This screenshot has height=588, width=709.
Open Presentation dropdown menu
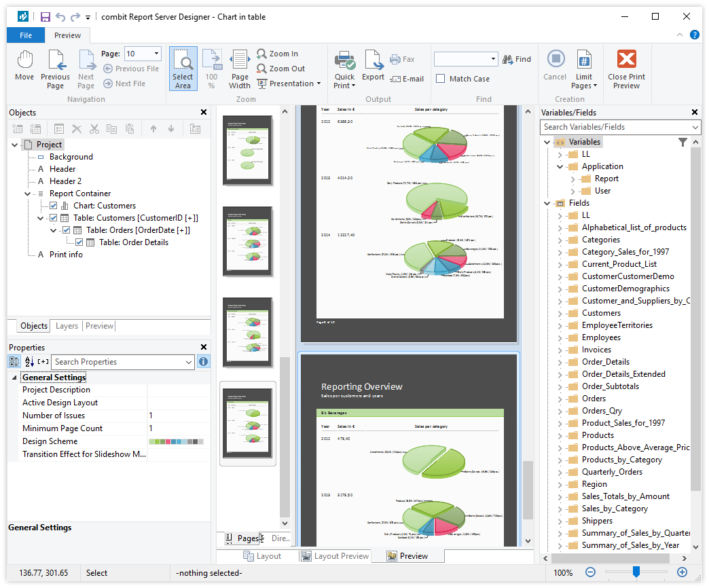(289, 84)
